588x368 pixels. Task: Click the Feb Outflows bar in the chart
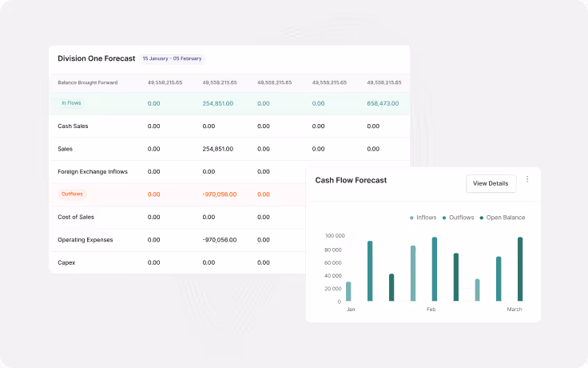pyautogui.click(x=435, y=269)
